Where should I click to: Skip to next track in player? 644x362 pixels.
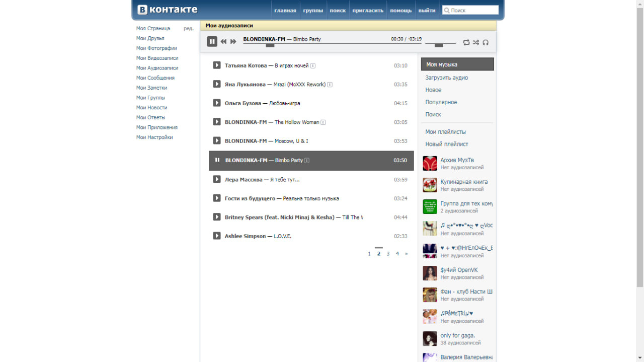[x=233, y=42]
